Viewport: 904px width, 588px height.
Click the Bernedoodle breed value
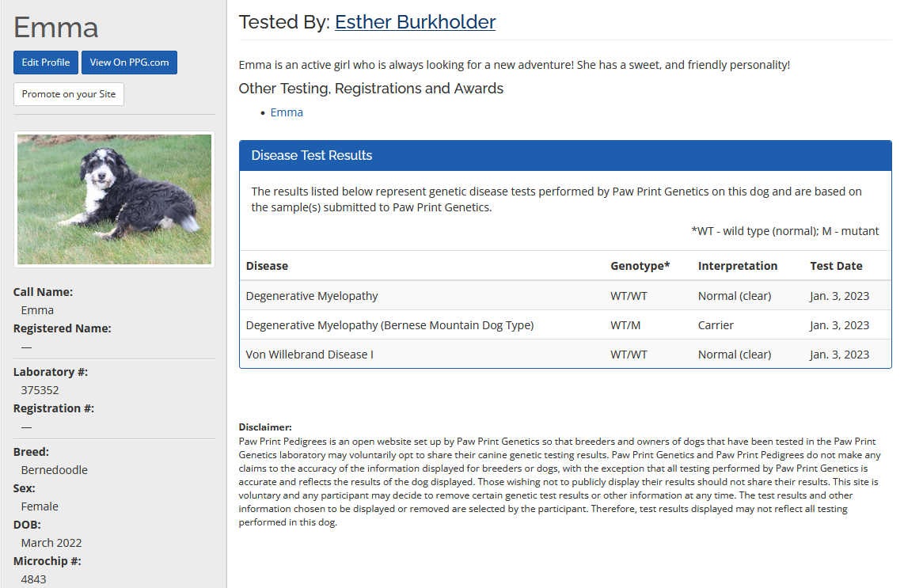click(x=54, y=470)
